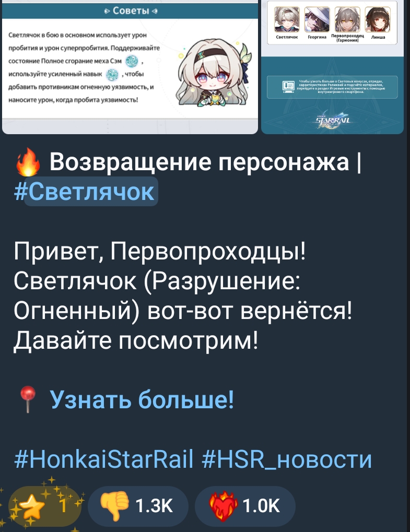Open the Узнать больше! link
This screenshot has height=532, width=410.
click(142, 399)
